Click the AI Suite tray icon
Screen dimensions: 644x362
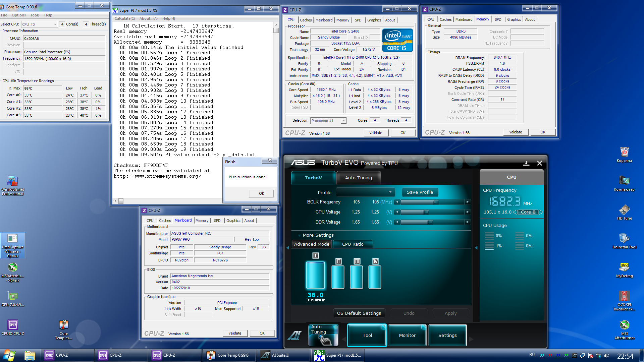point(575,356)
